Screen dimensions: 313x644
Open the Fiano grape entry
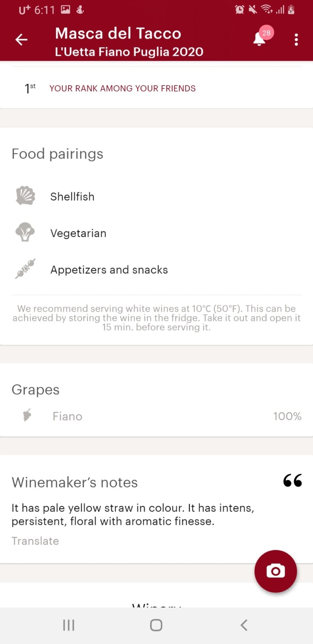pos(156,416)
